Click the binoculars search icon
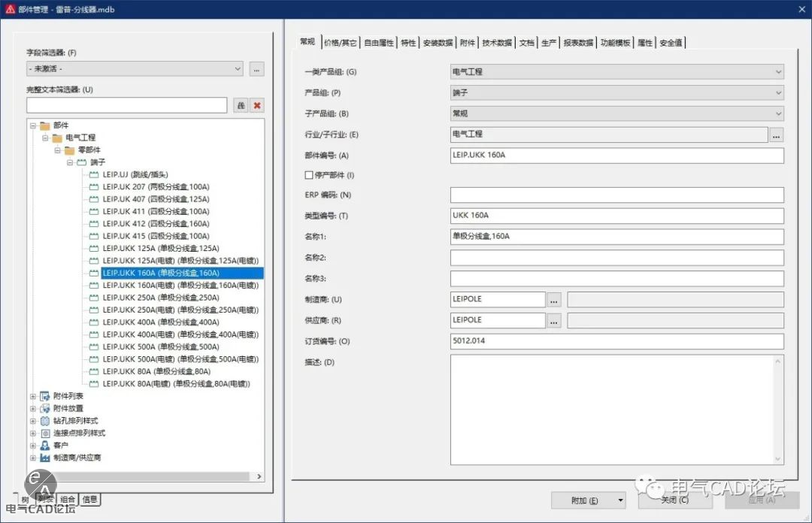 click(x=241, y=105)
